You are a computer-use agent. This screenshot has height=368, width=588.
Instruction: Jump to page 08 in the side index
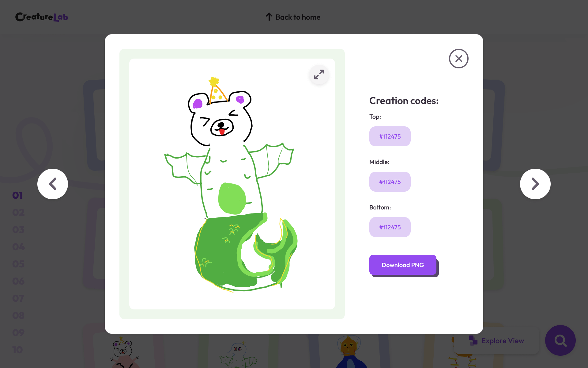click(18, 316)
